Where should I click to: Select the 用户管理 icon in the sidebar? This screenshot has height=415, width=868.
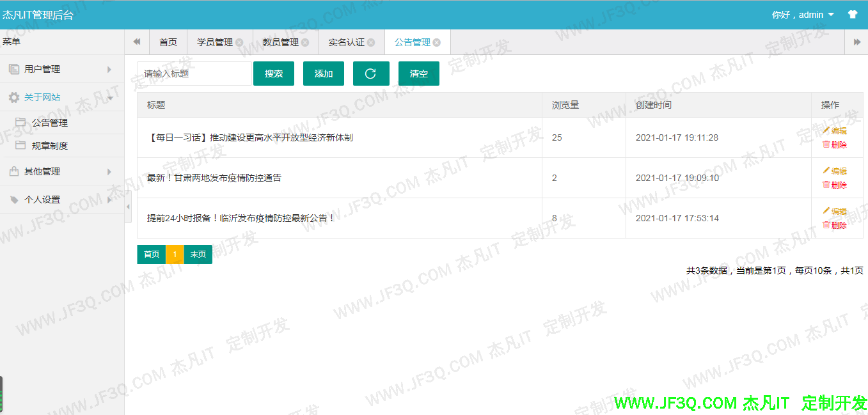click(x=15, y=68)
